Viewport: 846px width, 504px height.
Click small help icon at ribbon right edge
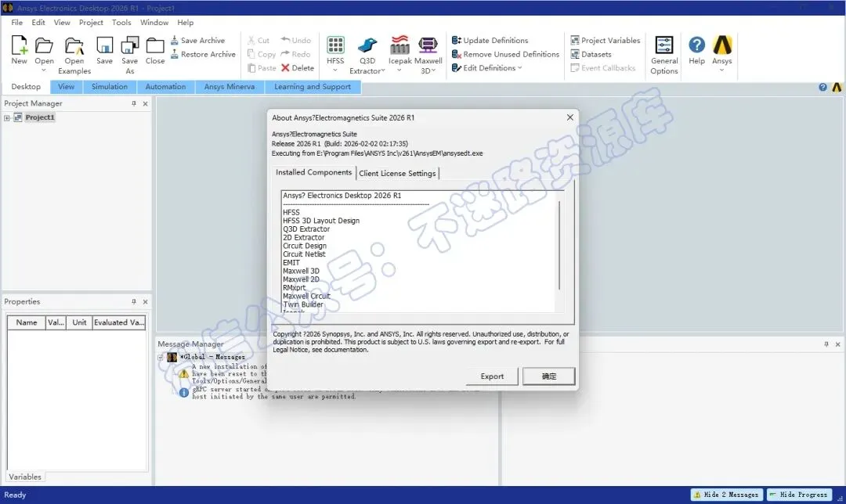(822, 87)
